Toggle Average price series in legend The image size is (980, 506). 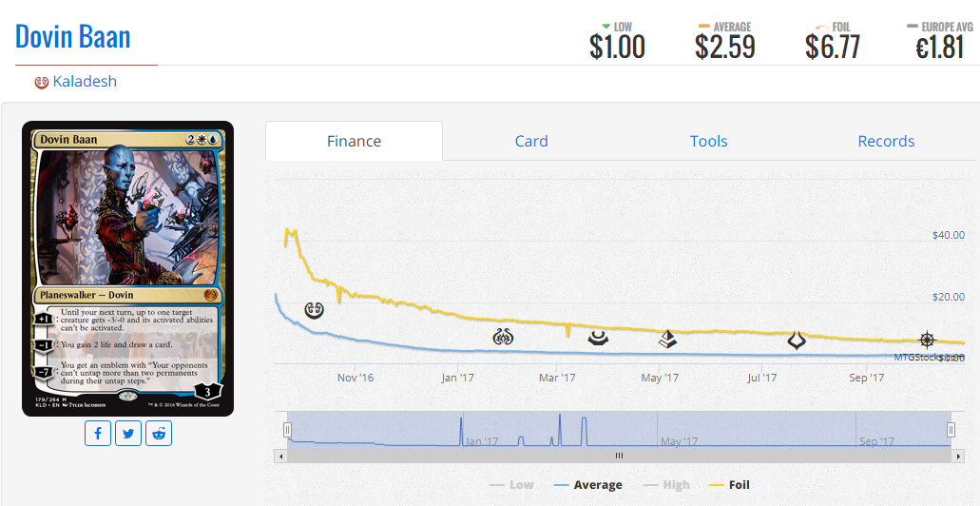[588, 485]
